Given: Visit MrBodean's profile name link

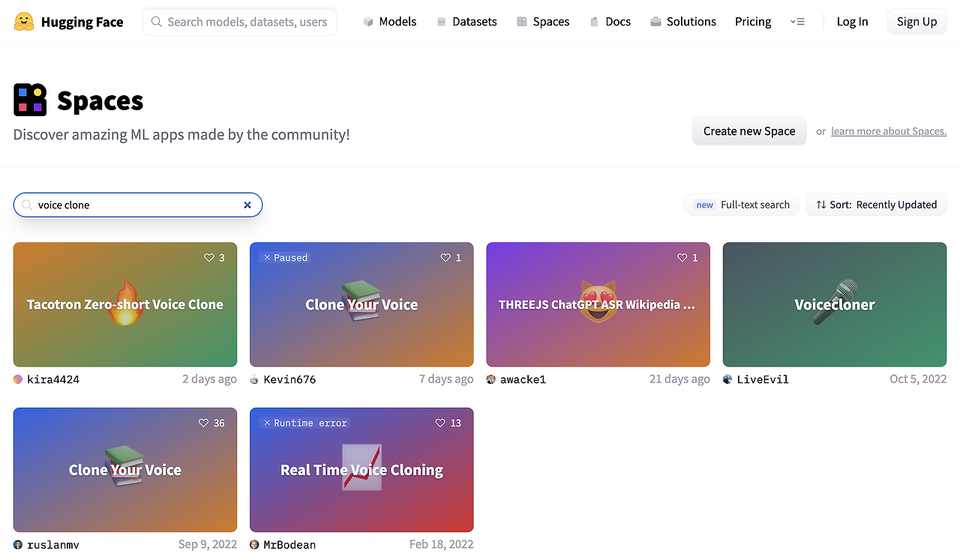Looking at the screenshot, I should point(289,545).
